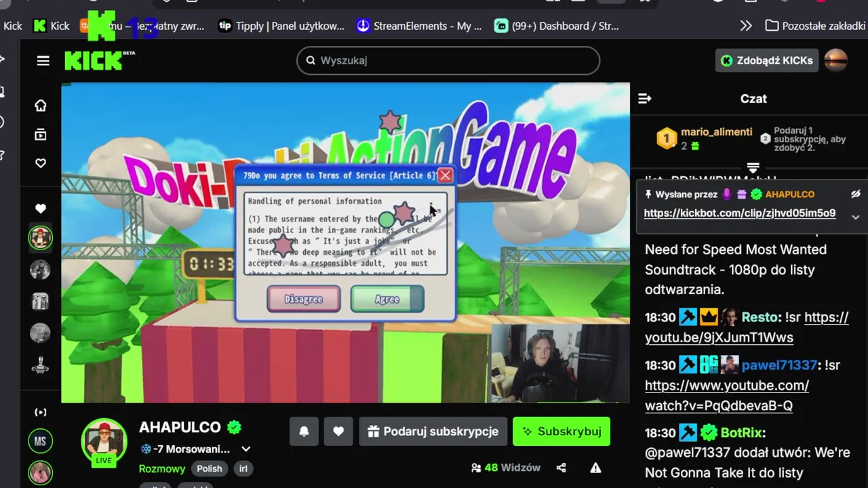The height and width of the screenshot is (488, 868).
Task: Open Following heart outline icon in sidebar
Action: pyautogui.click(x=41, y=163)
